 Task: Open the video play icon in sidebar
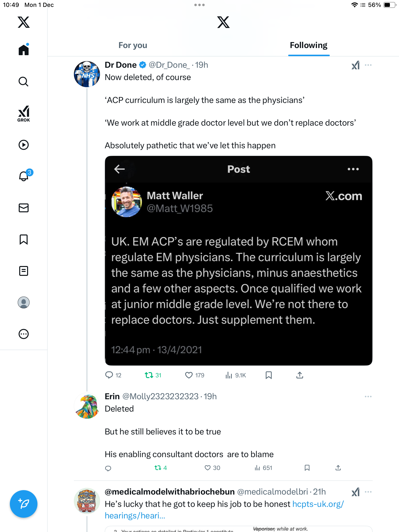24,145
